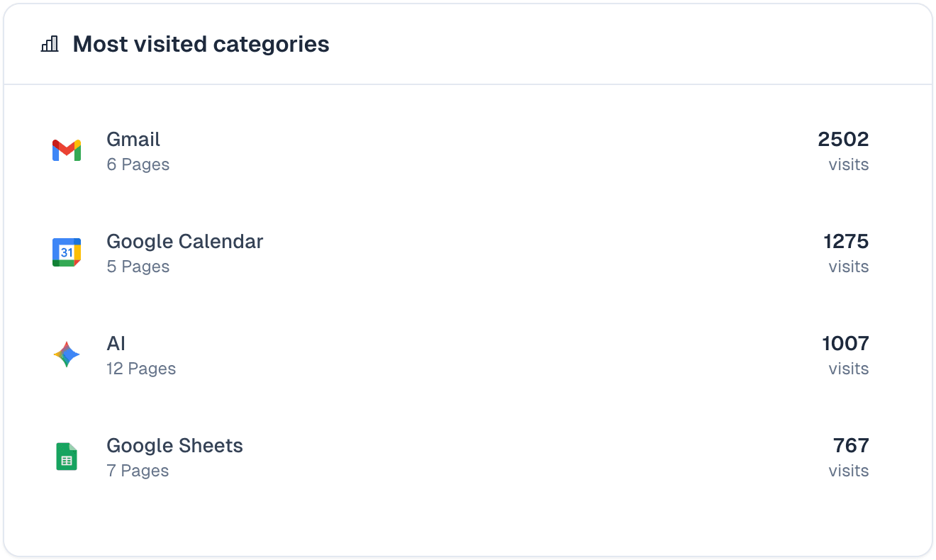The image size is (936, 560).
Task: Select the Calendar icon showing 31
Action: coord(67,252)
